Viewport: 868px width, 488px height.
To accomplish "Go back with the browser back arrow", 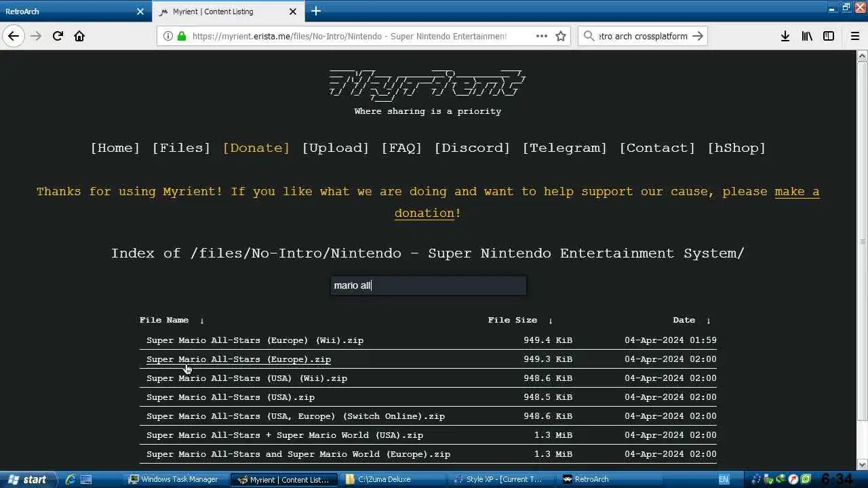I will (14, 36).
